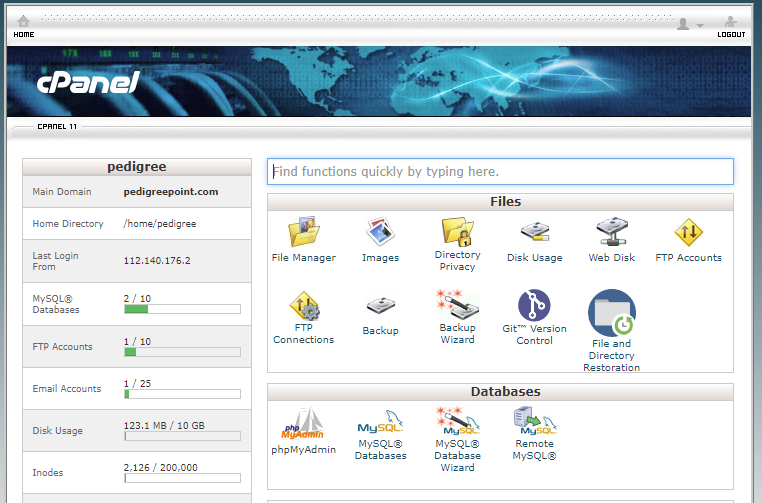Open the Images tool icon
The height and width of the screenshot is (503, 762).
click(x=380, y=232)
